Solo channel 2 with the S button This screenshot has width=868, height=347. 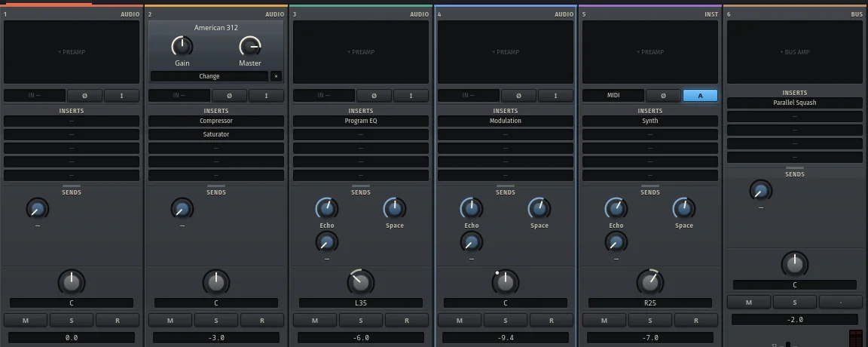click(216, 321)
